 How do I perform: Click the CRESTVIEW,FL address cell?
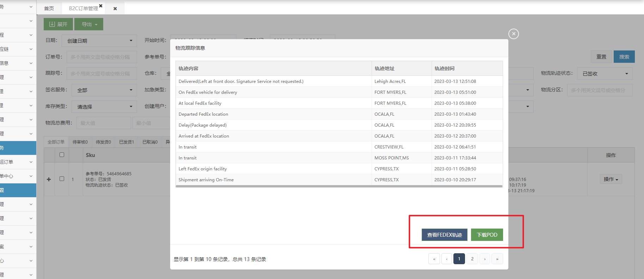click(402, 147)
